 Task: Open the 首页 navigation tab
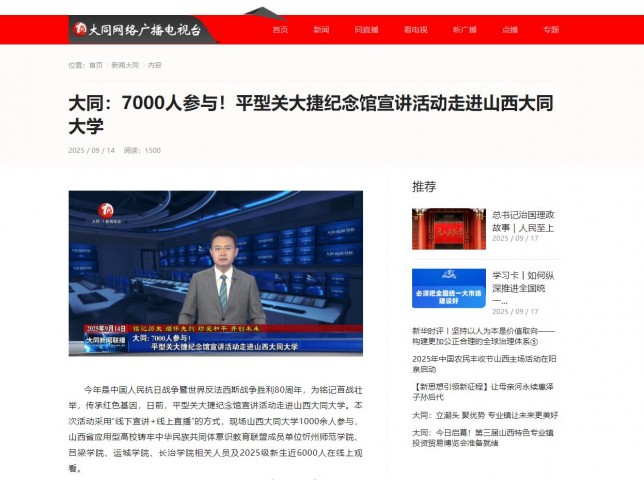(281, 30)
